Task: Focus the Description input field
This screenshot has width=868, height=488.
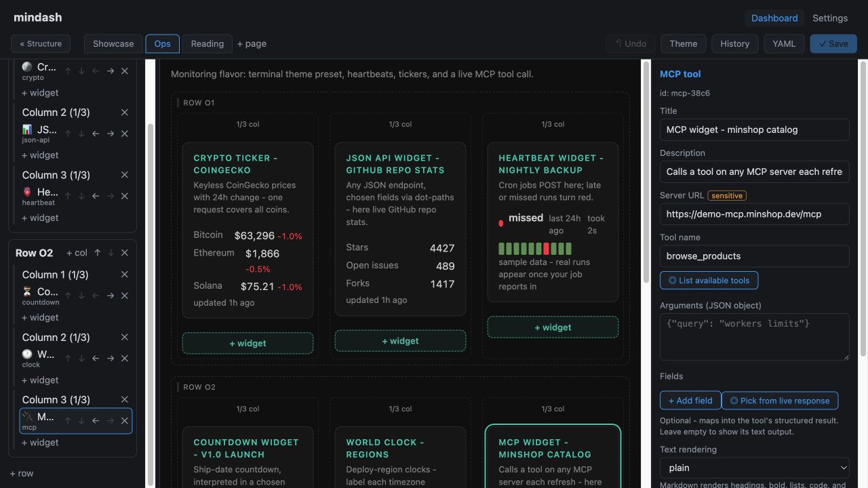Action: tap(755, 171)
